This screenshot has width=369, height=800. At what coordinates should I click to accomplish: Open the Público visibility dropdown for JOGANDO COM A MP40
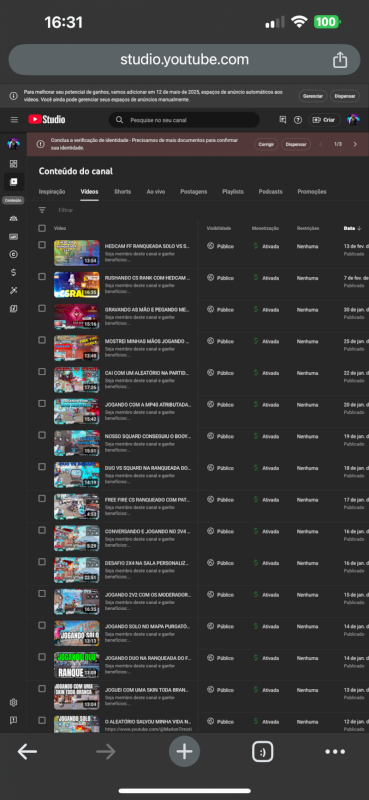click(220, 405)
